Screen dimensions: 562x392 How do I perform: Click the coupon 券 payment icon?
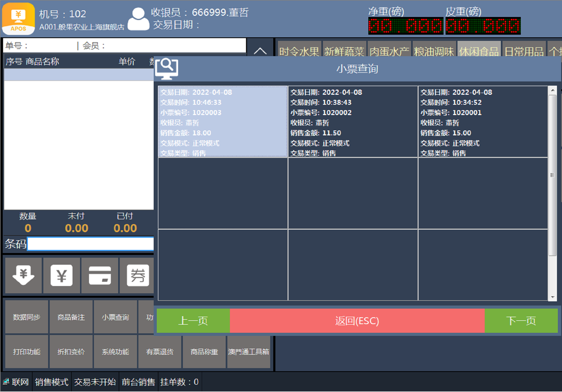pos(138,275)
